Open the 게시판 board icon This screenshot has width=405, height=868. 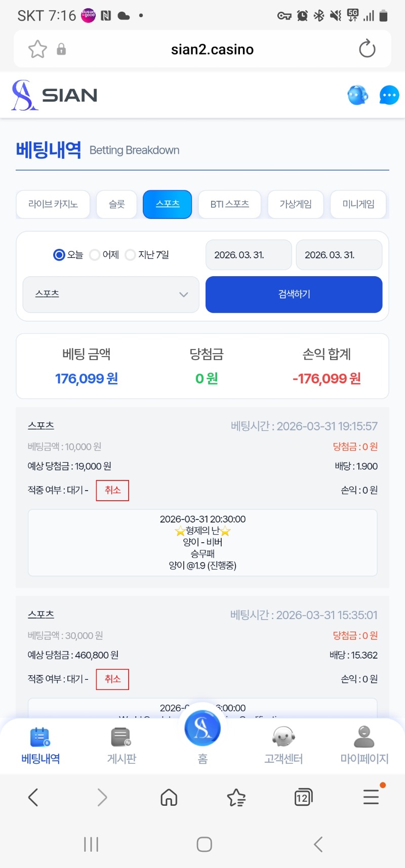click(121, 745)
